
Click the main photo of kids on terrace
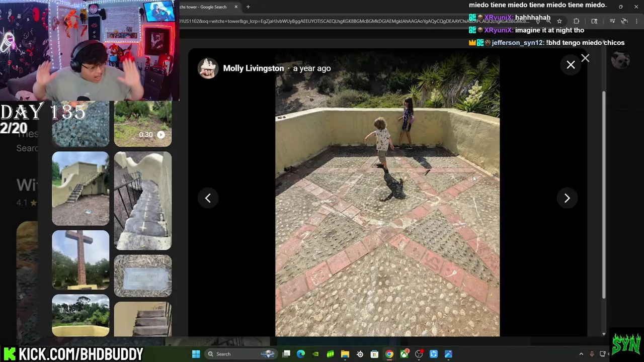point(387,196)
